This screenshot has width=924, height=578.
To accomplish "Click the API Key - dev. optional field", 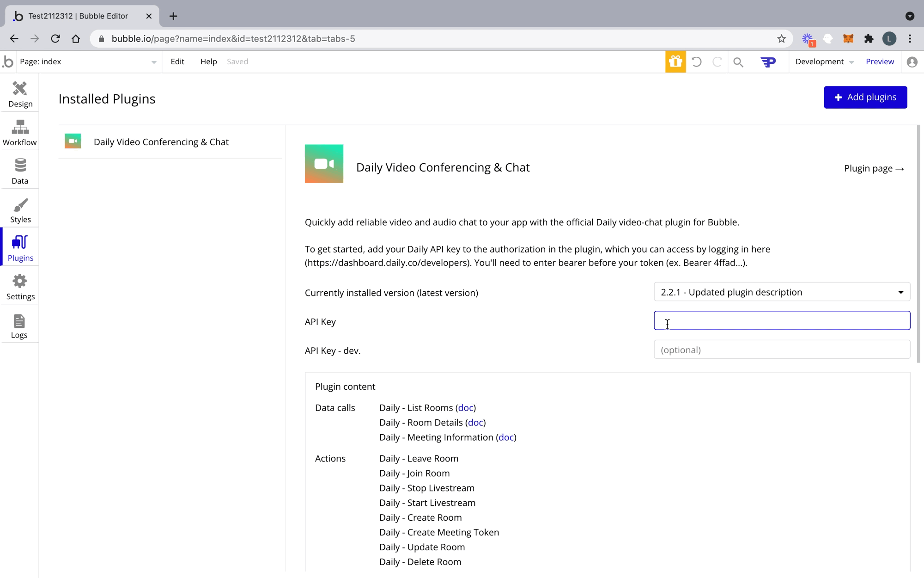I will click(x=782, y=350).
